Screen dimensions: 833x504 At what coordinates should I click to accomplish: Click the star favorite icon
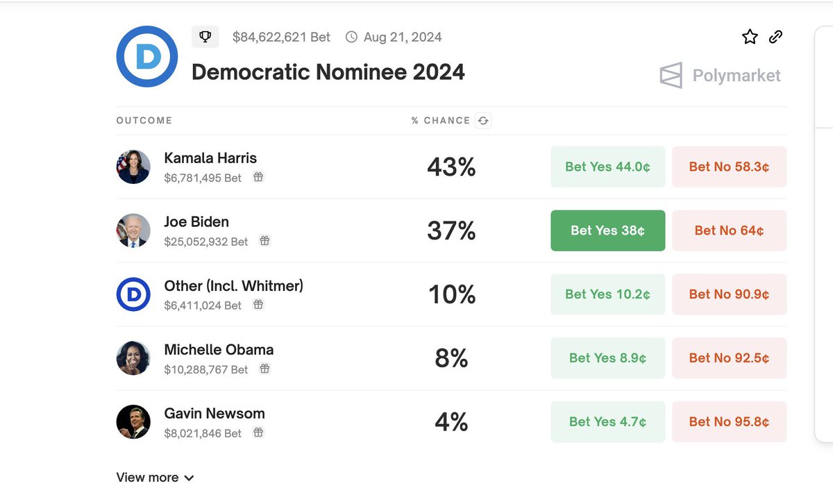(x=750, y=37)
